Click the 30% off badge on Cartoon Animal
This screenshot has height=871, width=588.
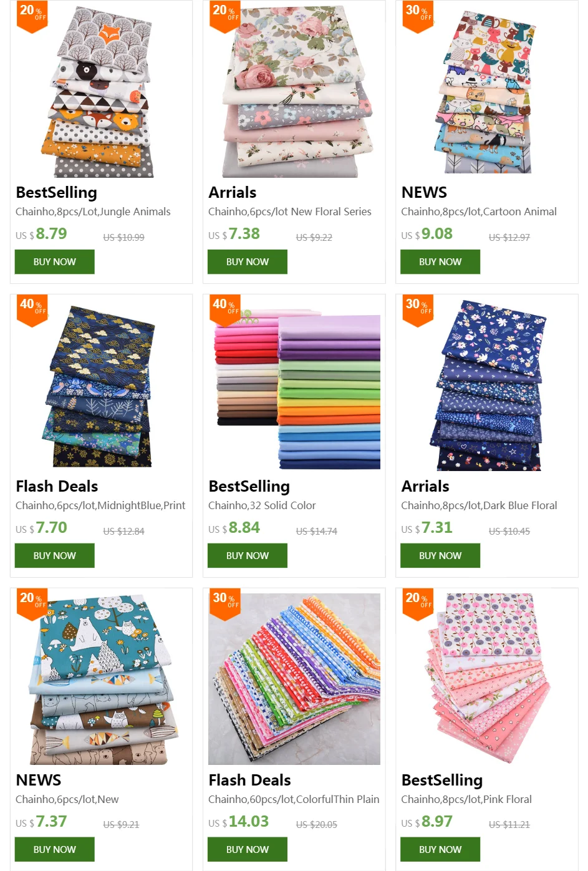point(418,16)
